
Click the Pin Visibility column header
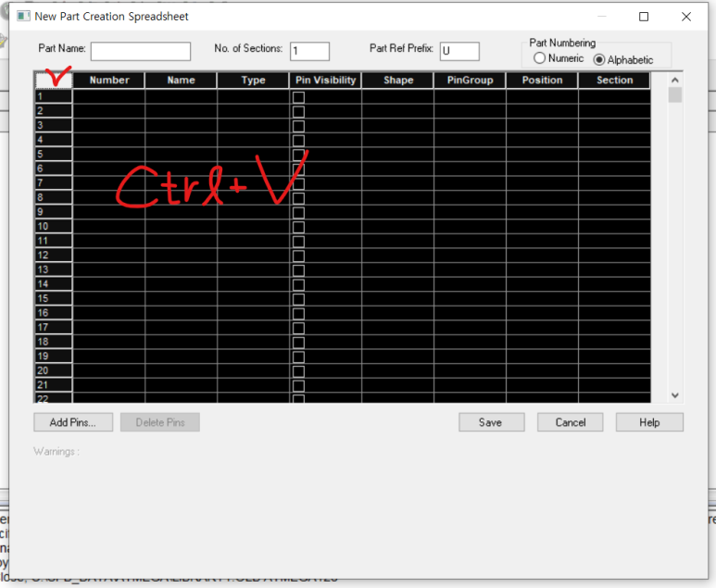coord(325,81)
